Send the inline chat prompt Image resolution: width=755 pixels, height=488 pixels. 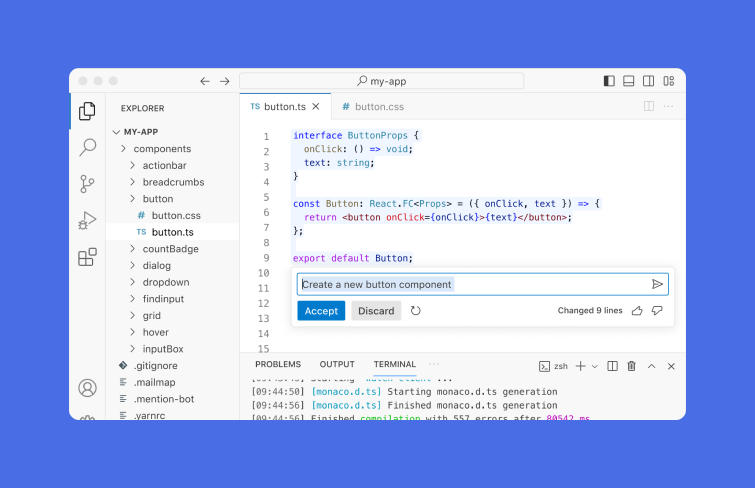pos(657,284)
